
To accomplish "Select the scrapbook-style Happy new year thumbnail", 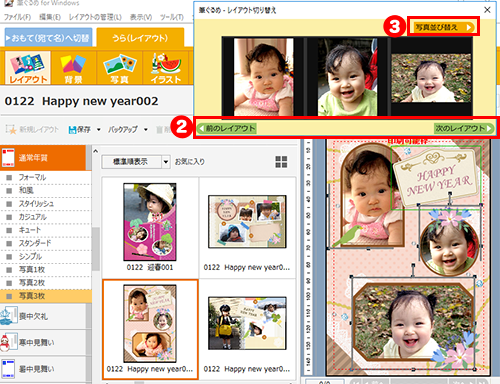I will (x=247, y=222).
